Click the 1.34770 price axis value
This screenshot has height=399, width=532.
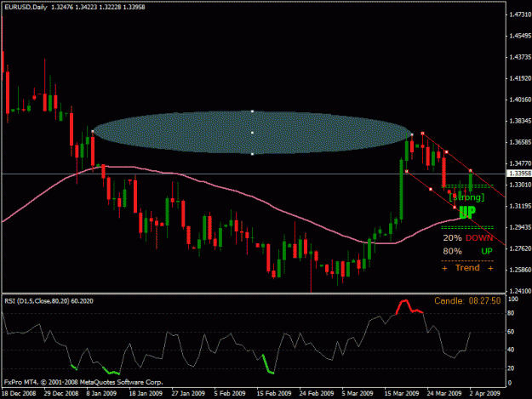coord(520,163)
